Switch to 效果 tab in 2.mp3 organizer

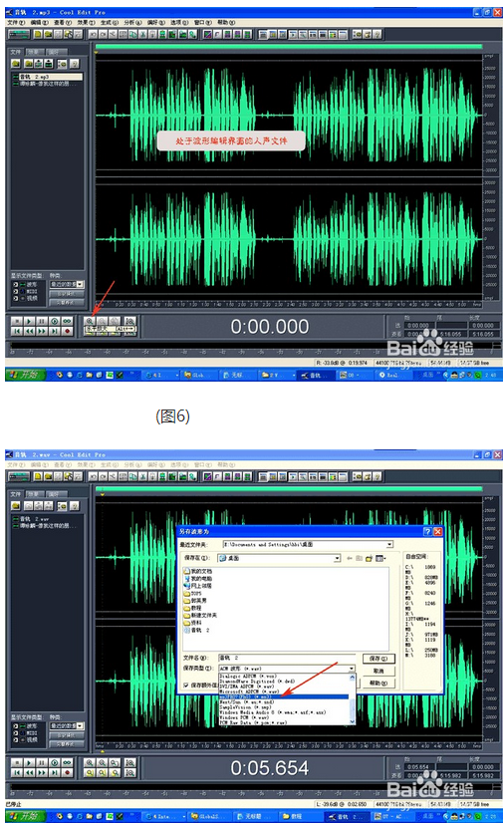point(33,52)
